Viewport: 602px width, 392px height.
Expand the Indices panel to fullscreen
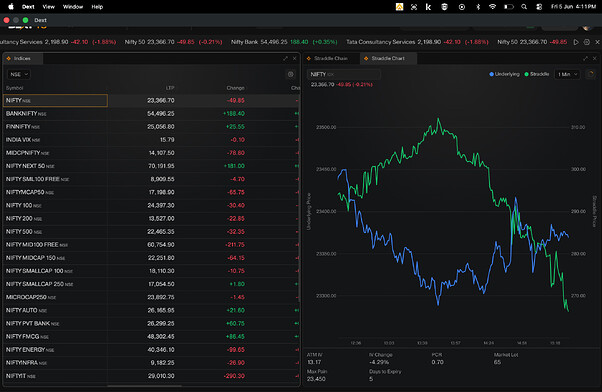coord(285,58)
